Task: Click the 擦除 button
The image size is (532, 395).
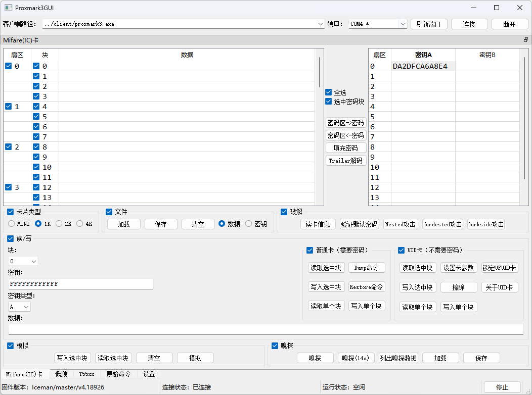Action: (459, 287)
